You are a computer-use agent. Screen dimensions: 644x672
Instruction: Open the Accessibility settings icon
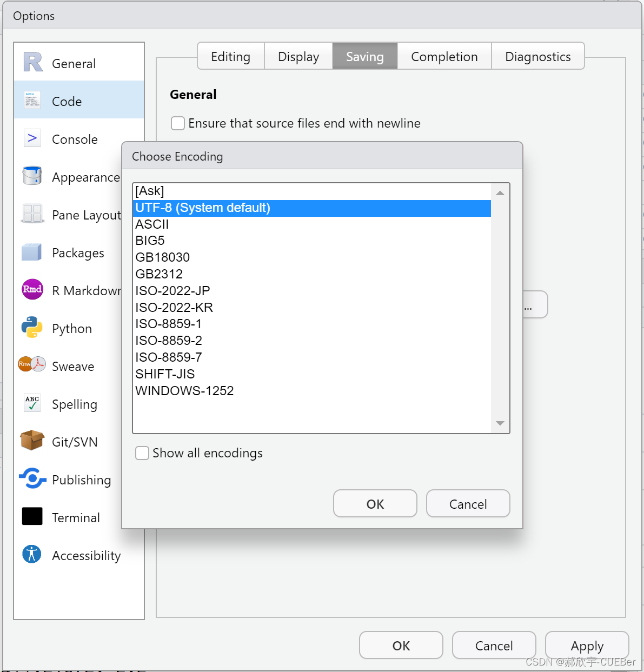(x=32, y=555)
